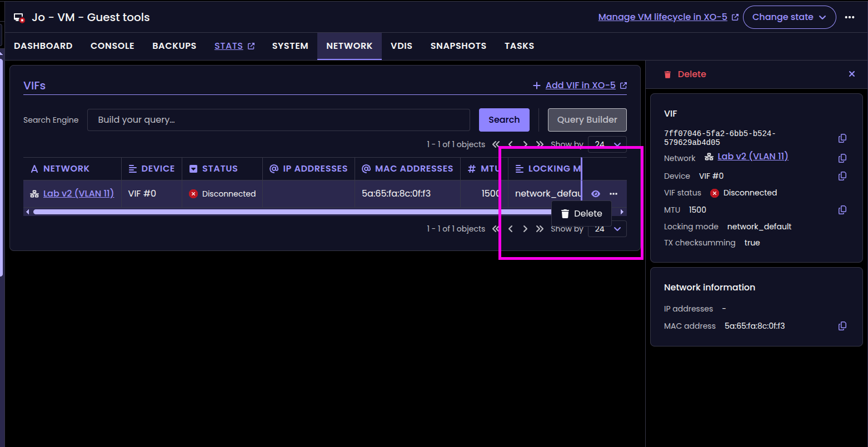Go to next page below the table

point(525,229)
